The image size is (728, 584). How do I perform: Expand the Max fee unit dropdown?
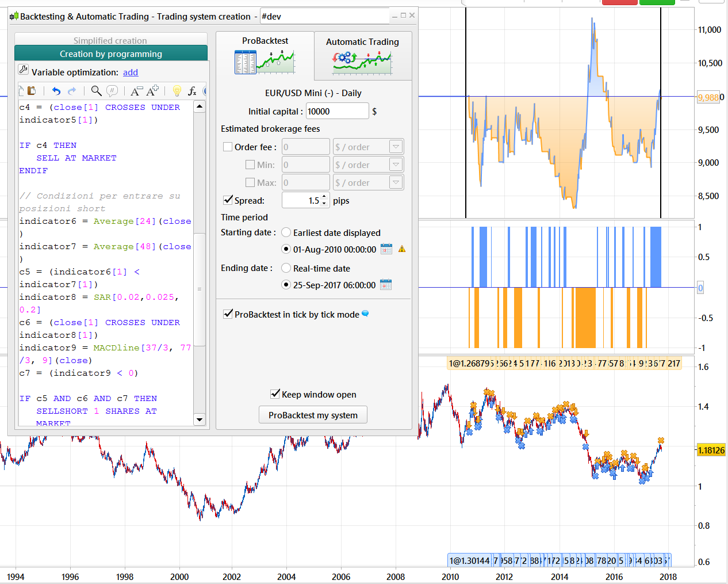[x=396, y=182]
